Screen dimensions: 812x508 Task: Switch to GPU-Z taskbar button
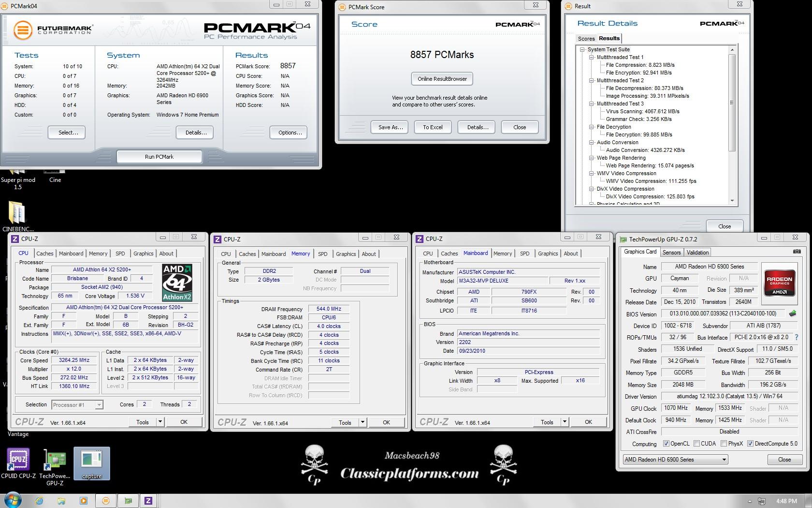click(128, 501)
